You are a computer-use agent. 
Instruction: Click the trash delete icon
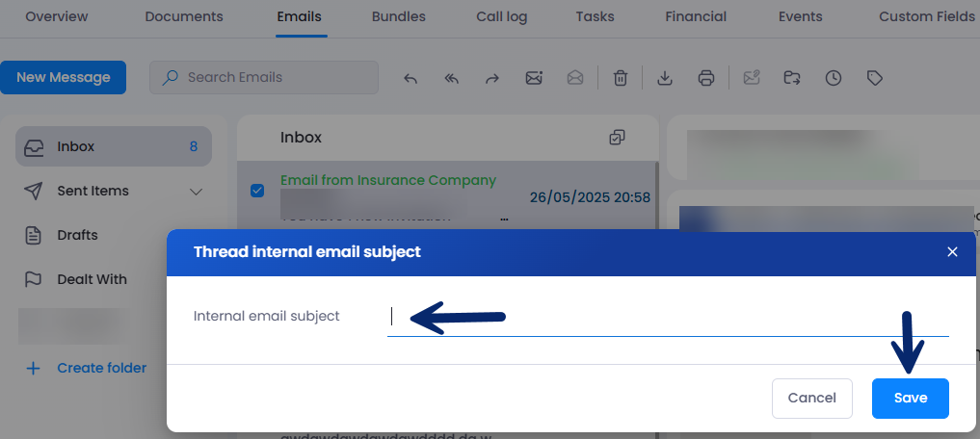coord(622,78)
